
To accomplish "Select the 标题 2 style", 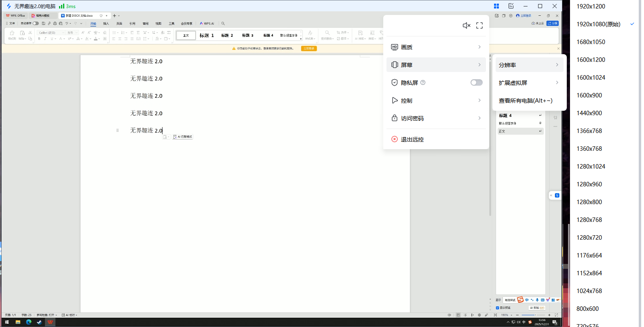I will [x=227, y=35].
